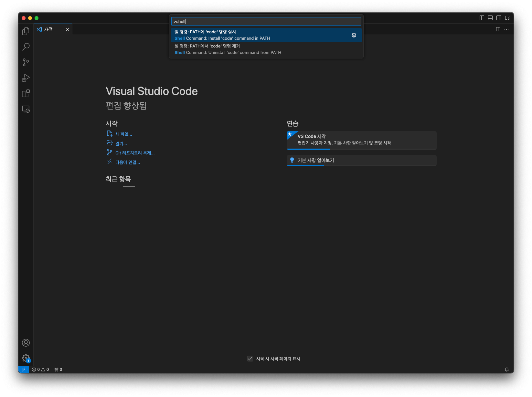Click the folder icon beside 열기
The height and width of the screenshot is (397, 532).
click(110, 143)
